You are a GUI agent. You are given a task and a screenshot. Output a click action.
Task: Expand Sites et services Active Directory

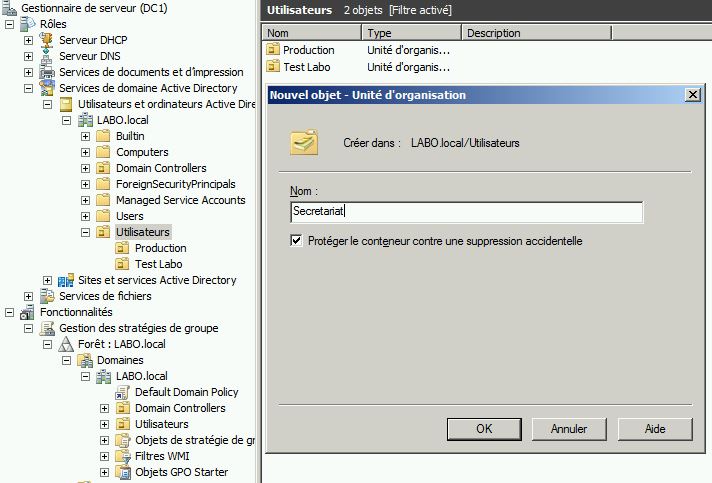(47, 281)
